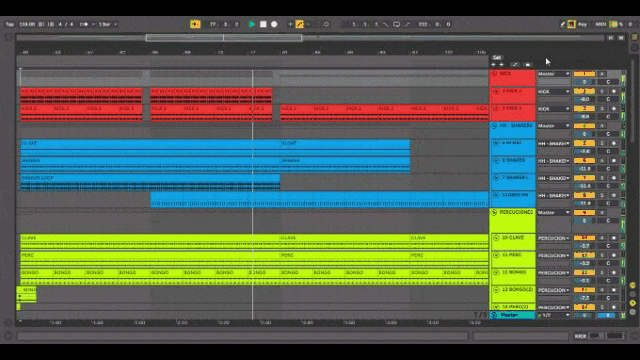
Task: Solo the KICK group track
Action: tap(602, 74)
